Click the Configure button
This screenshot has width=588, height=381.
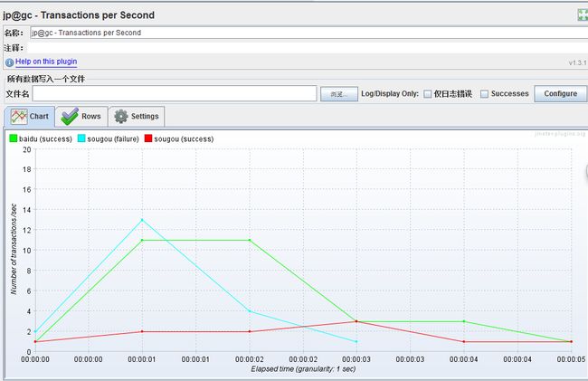pos(560,93)
